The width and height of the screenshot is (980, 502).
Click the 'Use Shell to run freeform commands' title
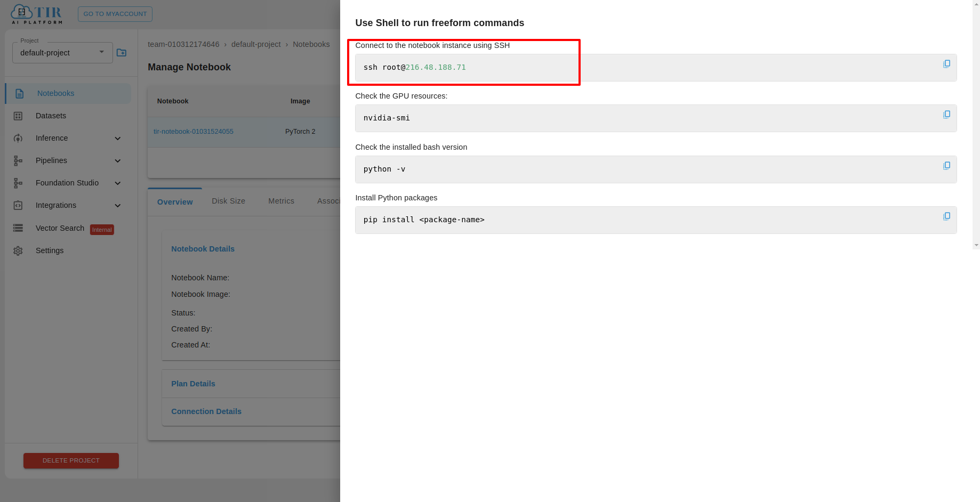tap(440, 23)
